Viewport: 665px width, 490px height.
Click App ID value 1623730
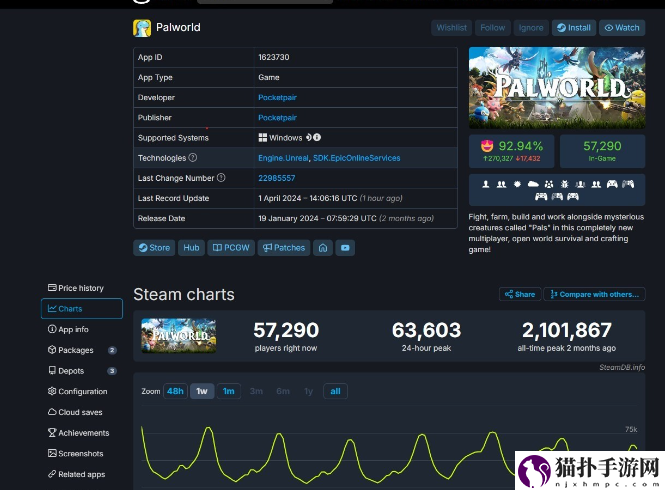tap(274, 57)
